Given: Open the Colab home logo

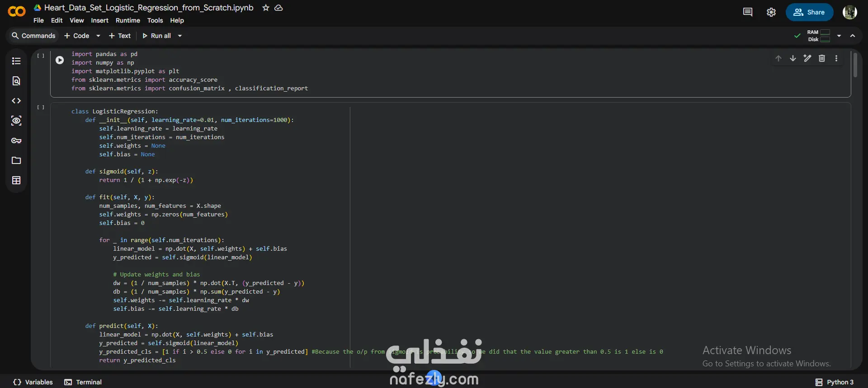Looking at the screenshot, I should 17,12.
